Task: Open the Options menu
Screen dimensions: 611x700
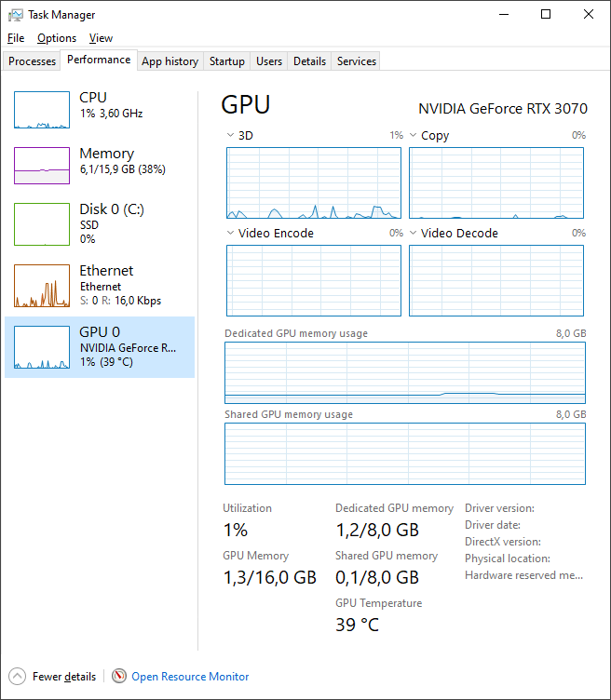Action: point(57,38)
